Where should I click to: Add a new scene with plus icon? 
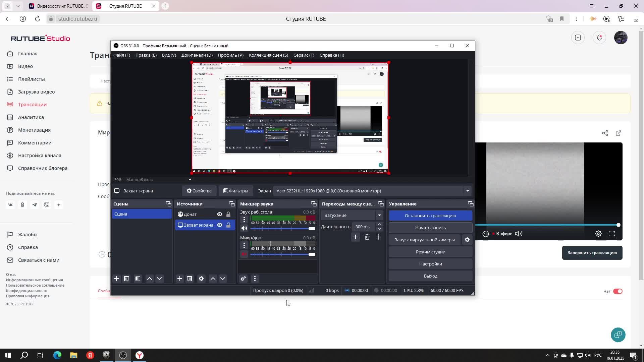coord(116,279)
